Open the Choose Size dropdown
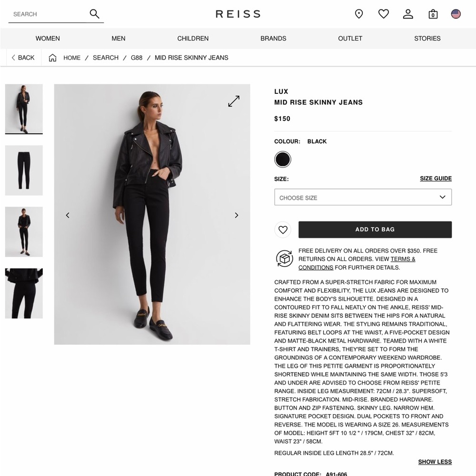This screenshot has height=476, width=476. click(363, 198)
